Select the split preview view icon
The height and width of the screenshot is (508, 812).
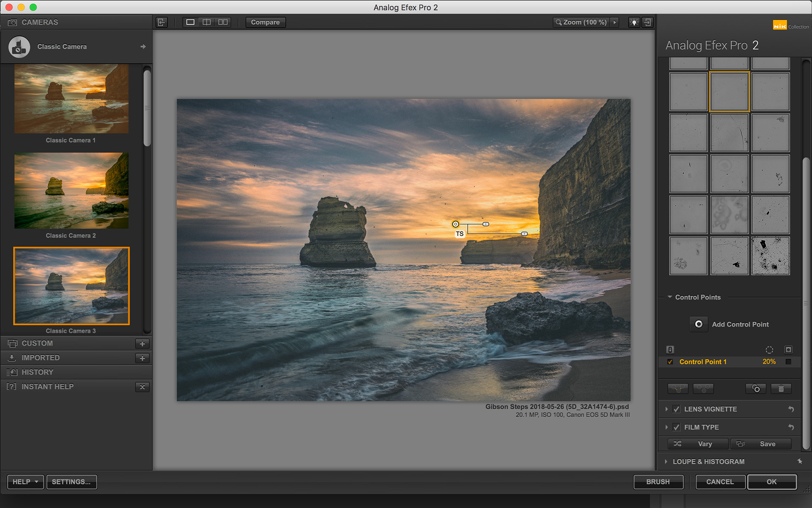click(x=206, y=22)
